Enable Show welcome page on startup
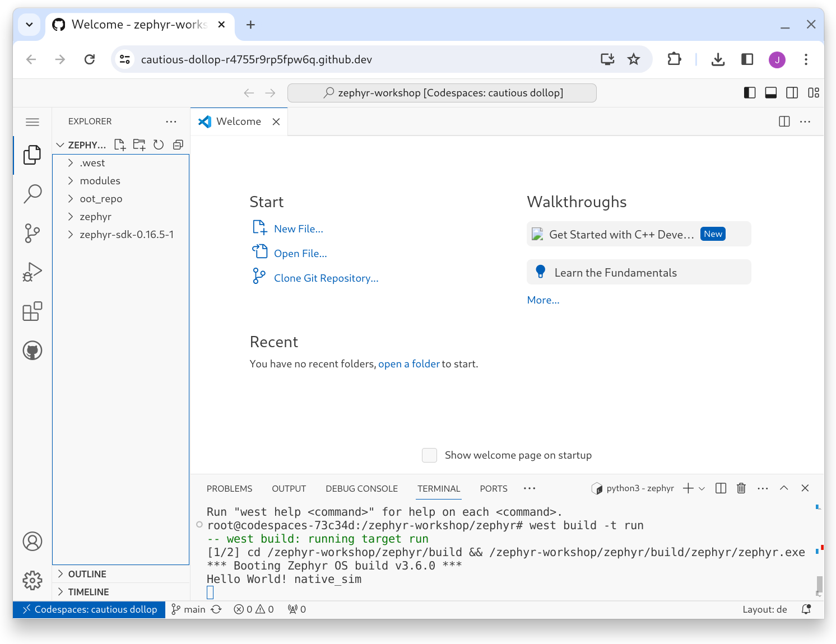This screenshot has height=644, width=836. 429,455
